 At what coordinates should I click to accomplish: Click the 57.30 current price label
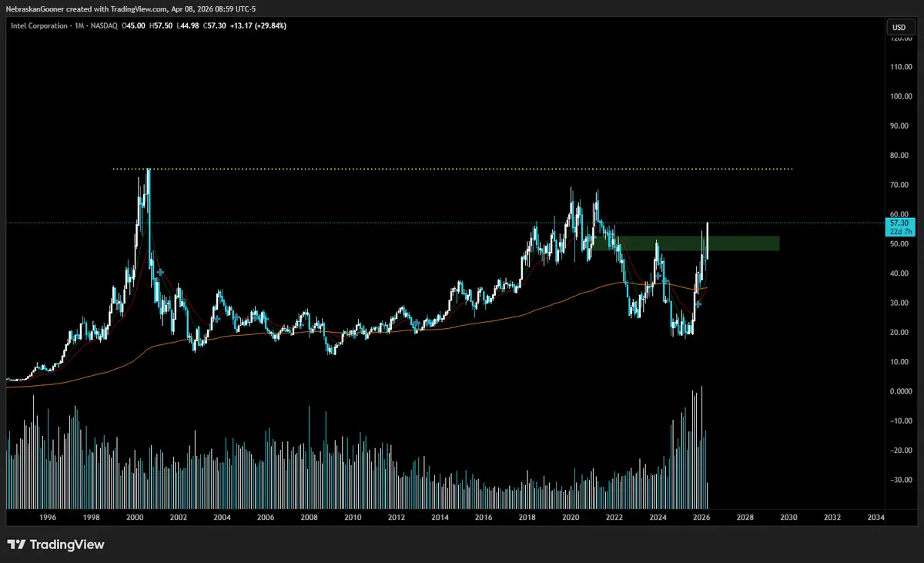click(900, 222)
